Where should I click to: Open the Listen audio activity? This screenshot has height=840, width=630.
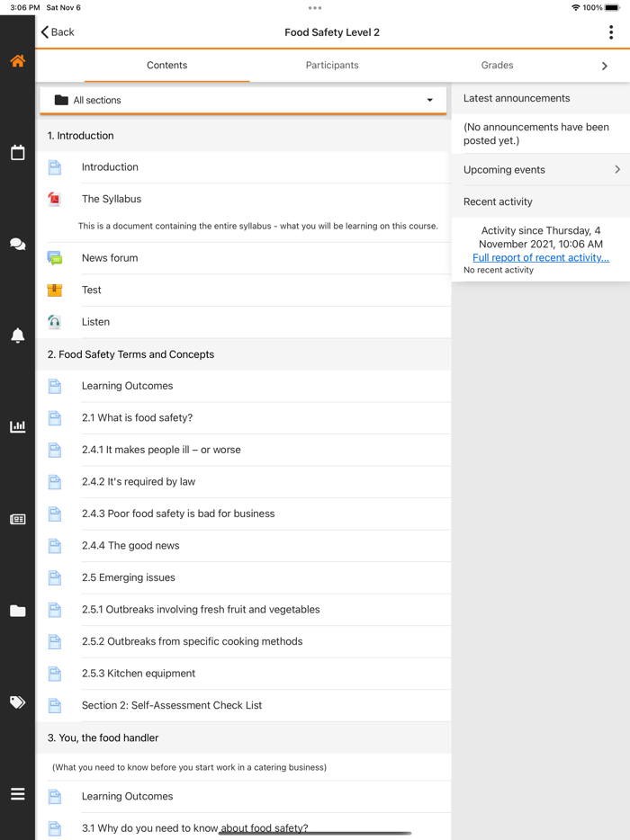95,322
